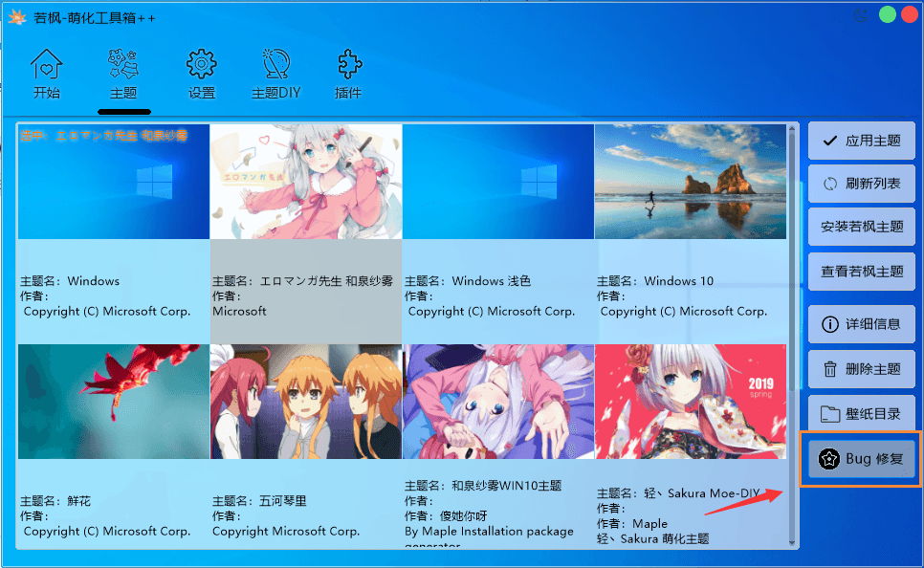The image size is (924, 568).
Task: Click the 安装若枫主题 button
Action: pos(862,227)
